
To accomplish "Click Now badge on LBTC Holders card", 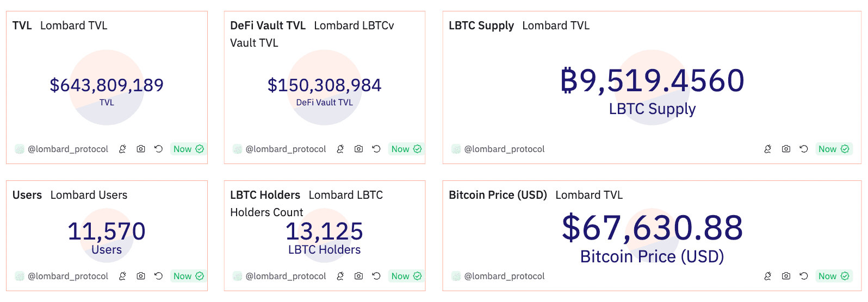I will click(406, 276).
